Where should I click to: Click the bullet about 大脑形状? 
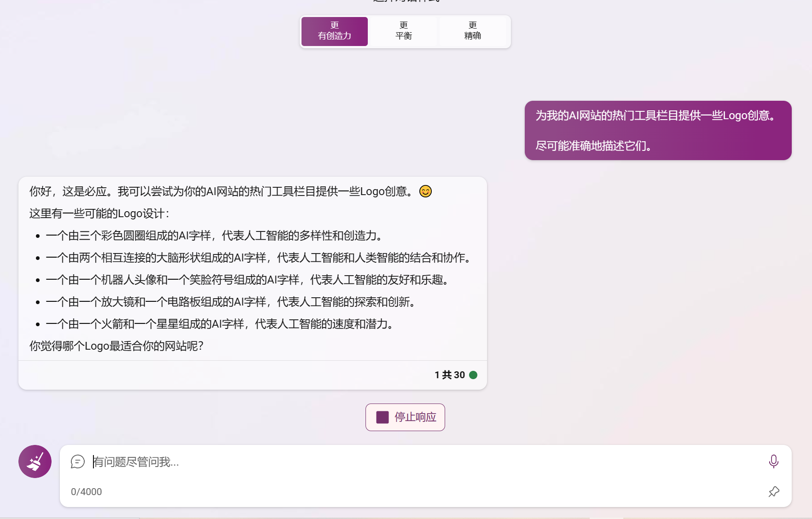[x=259, y=258]
